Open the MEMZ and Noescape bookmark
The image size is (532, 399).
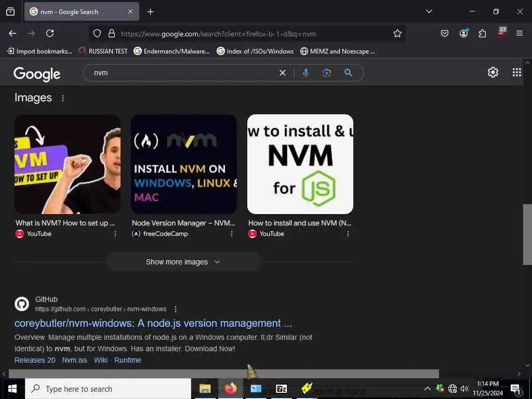(338, 51)
